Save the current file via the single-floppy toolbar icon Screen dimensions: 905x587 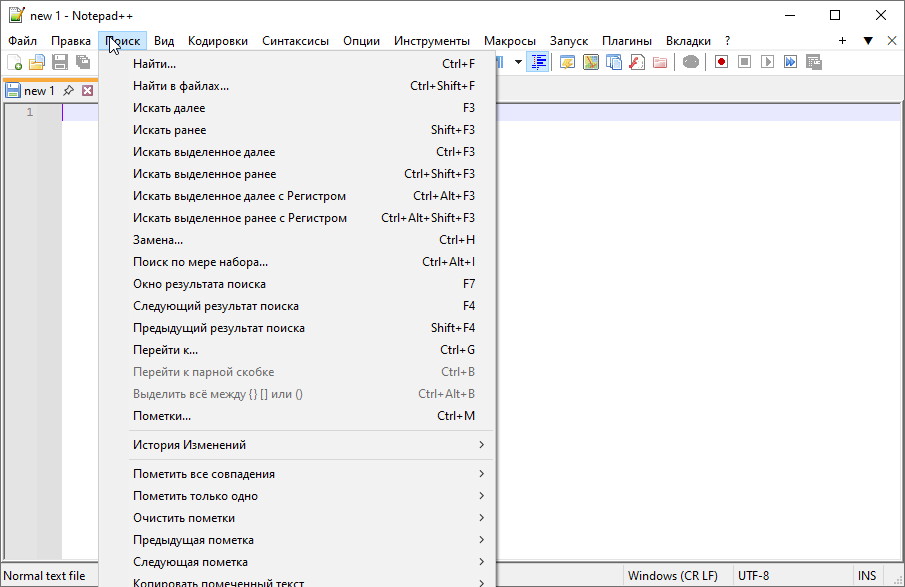[x=60, y=62]
